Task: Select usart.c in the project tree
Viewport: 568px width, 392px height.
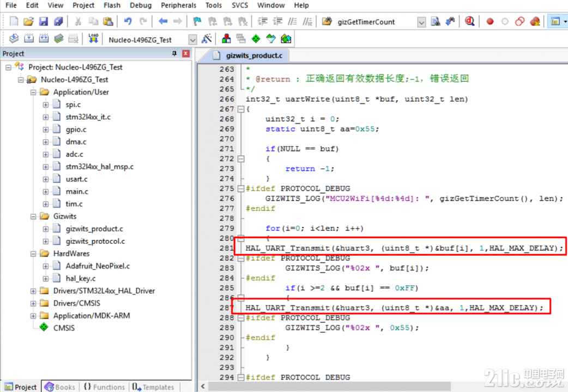Action: click(76, 179)
